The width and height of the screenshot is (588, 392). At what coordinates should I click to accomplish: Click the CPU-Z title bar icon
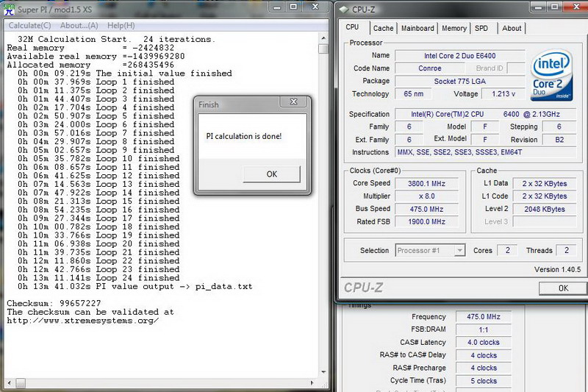pyautogui.click(x=344, y=10)
